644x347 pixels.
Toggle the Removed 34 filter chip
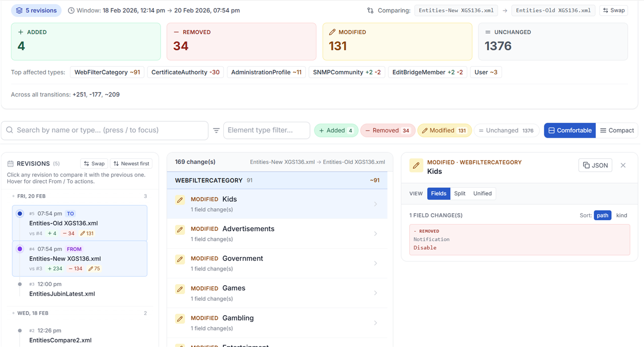click(x=387, y=131)
